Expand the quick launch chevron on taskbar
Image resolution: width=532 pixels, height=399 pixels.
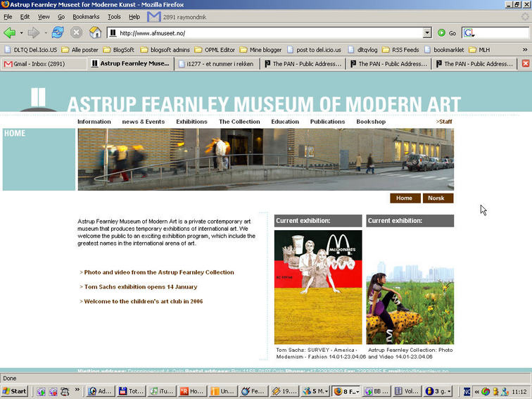pyautogui.click(x=77, y=390)
